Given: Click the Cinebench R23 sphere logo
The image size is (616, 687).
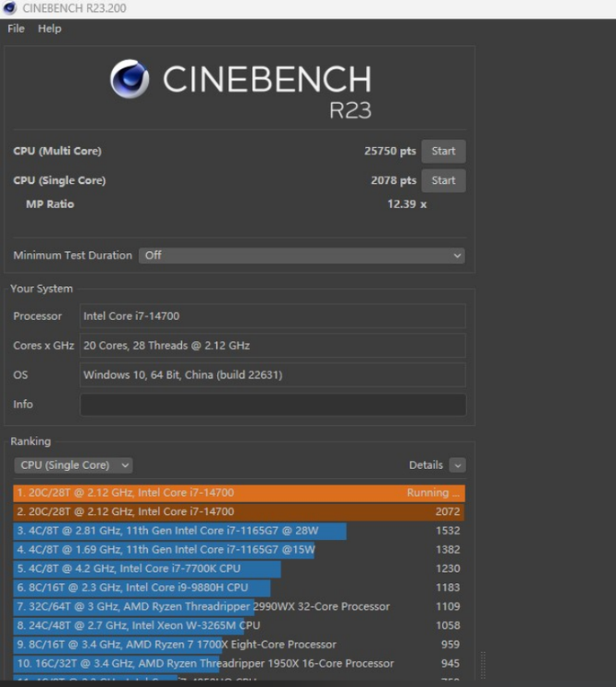Looking at the screenshot, I should [130, 79].
